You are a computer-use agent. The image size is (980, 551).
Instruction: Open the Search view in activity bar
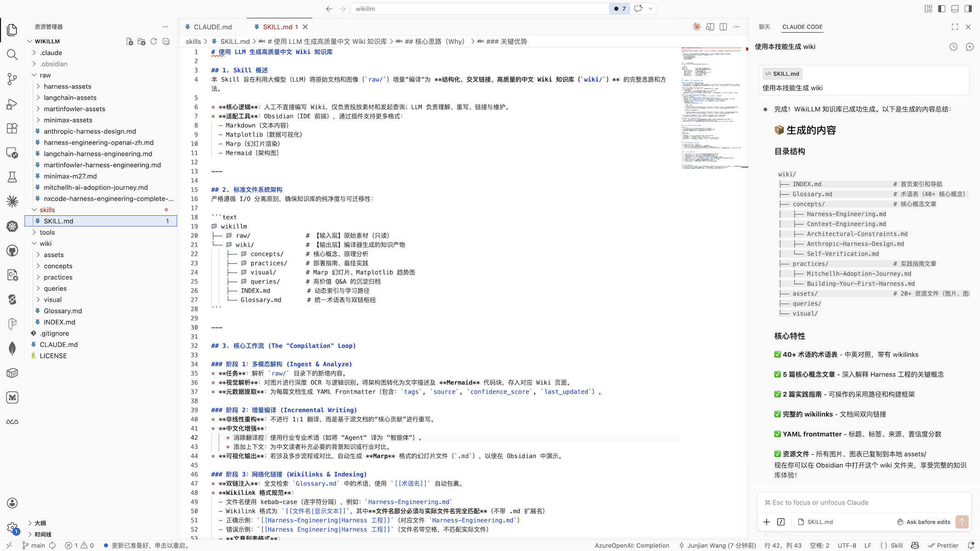pos(12,55)
